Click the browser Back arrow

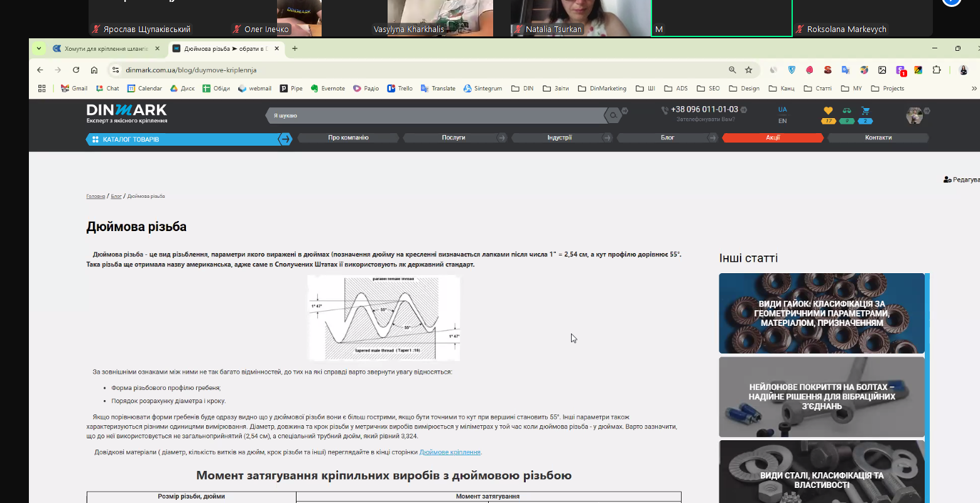tap(40, 70)
